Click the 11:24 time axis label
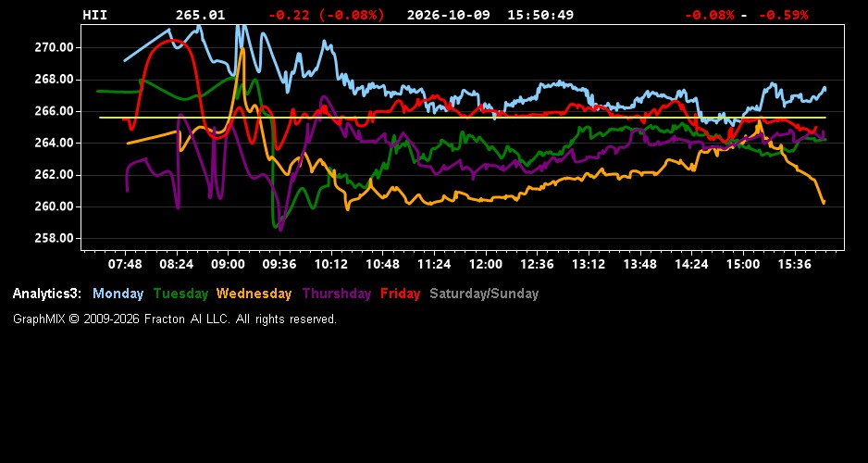The image size is (868, 463). point(434,264)
